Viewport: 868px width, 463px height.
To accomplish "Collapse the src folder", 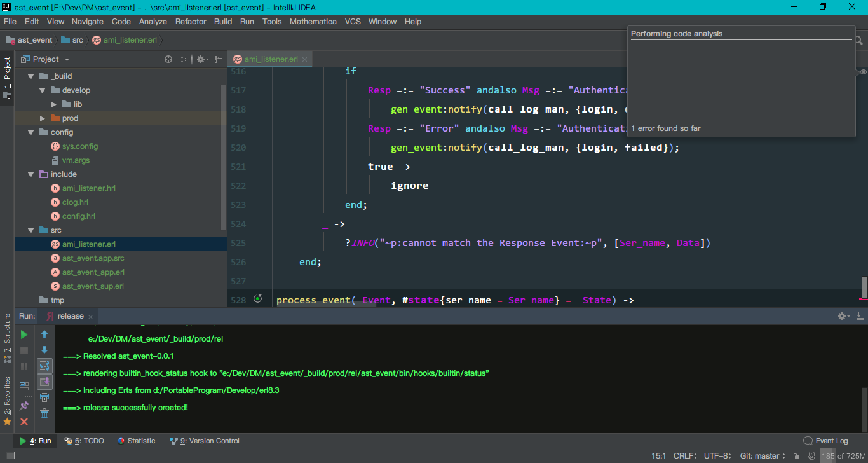I will point(30,230).
